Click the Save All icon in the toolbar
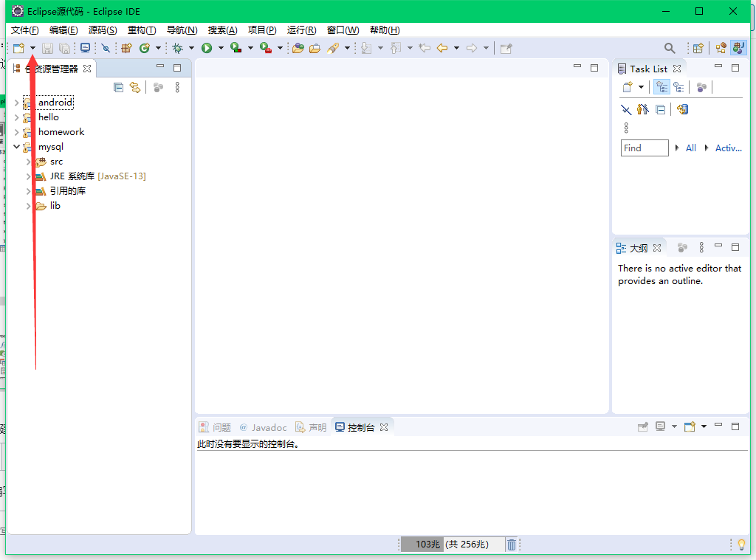The width and height of the screenshot is (756, 560). point(64,48)
